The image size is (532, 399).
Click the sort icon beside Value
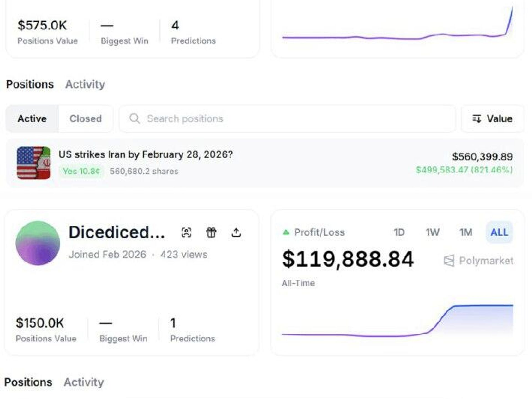click(x=477, y=119)
